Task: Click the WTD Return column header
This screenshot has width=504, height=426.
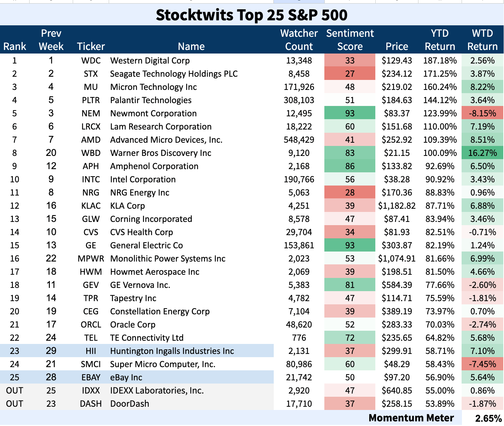Action: [x=483, y=40]
